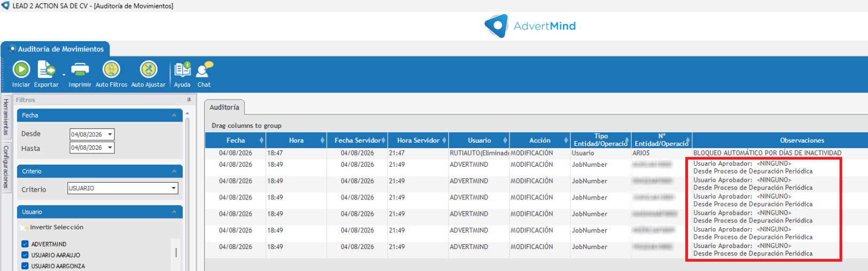
Task: Collapse the Criterio filter section
Action: [x=174, y=171]
